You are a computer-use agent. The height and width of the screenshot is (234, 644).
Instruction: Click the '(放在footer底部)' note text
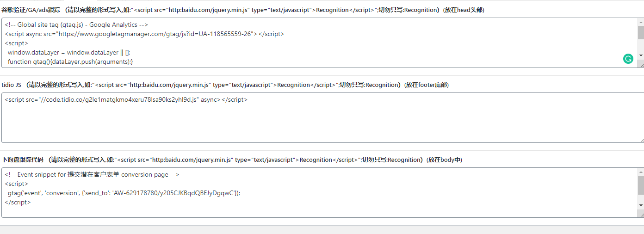point(426,85)
